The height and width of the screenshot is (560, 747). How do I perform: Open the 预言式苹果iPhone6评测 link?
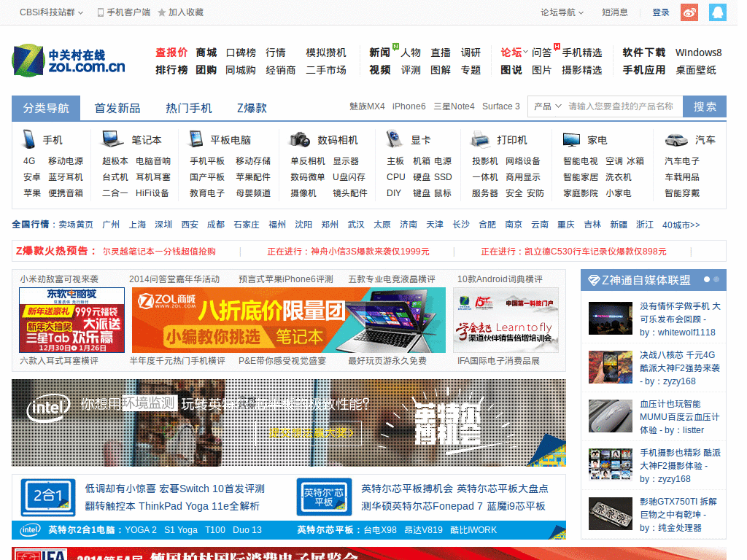click(286, 279)
